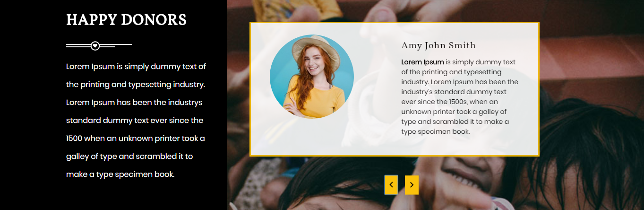The image size is (644, 210).
Task: Open Amy John Smith's circular profile photo
Action: 312,77
